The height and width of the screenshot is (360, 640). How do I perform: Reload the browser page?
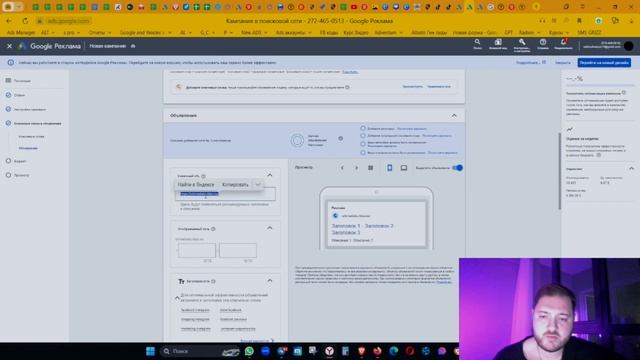[x=25, y=21]
